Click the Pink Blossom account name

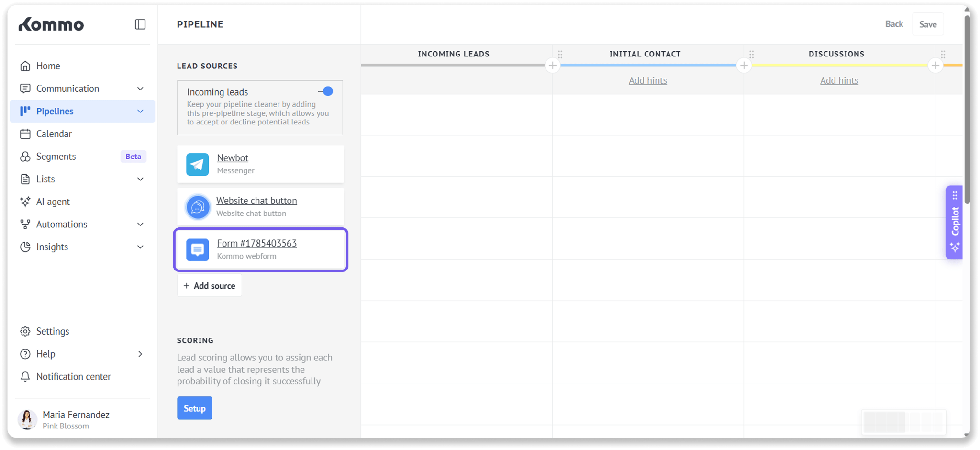66,426
